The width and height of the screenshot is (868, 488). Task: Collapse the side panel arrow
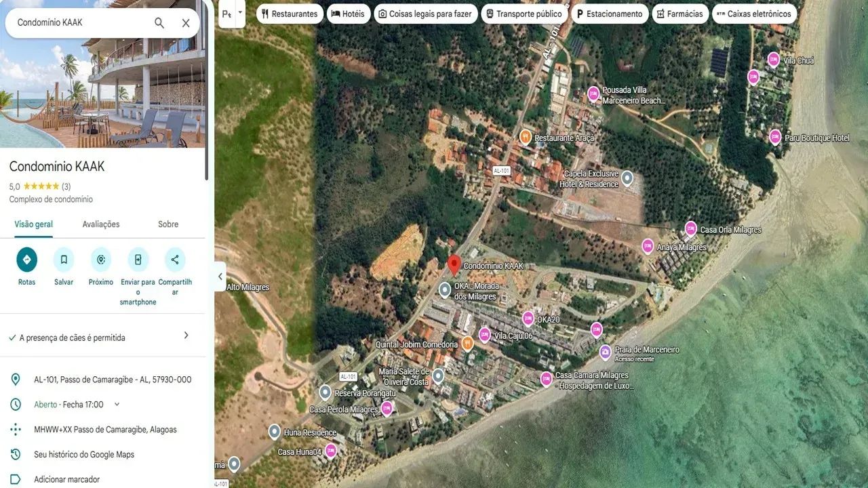click(x=220, y=277)
